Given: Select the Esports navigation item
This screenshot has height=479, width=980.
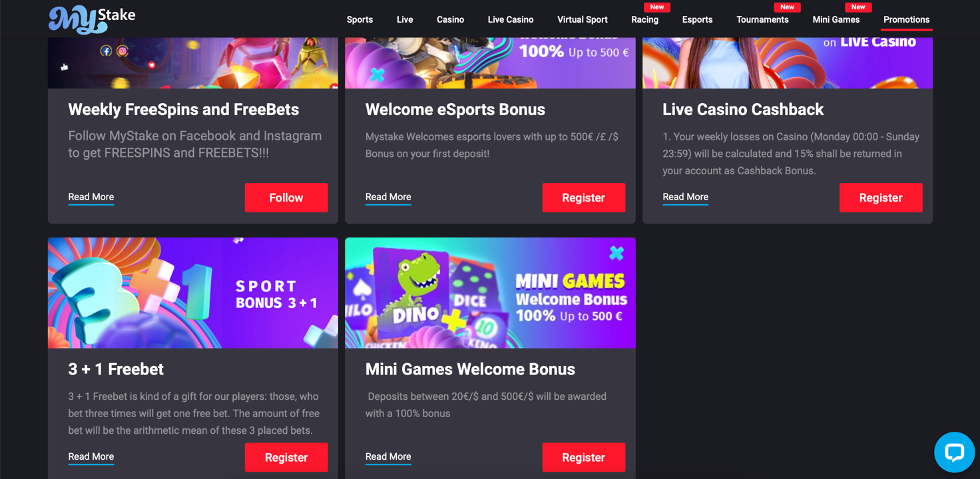Looking at the screenshot, I should [x=697, y=19].
